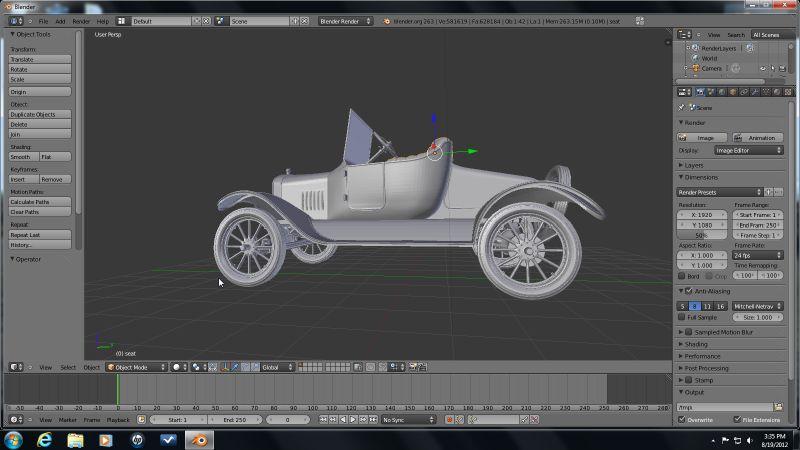This screenshot has height=450, width=800.
Task: Open the 24 fps frame rate dropdown
Action: point(758,255)
